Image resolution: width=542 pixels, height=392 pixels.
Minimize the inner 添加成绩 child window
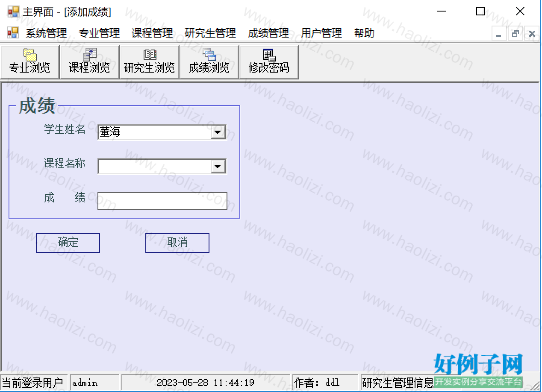pyautogui.click(x=499, y=34)
